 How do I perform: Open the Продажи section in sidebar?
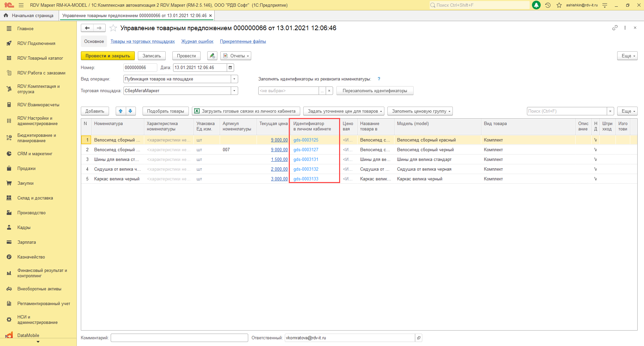pyautogui.click(x=26, y=169)
